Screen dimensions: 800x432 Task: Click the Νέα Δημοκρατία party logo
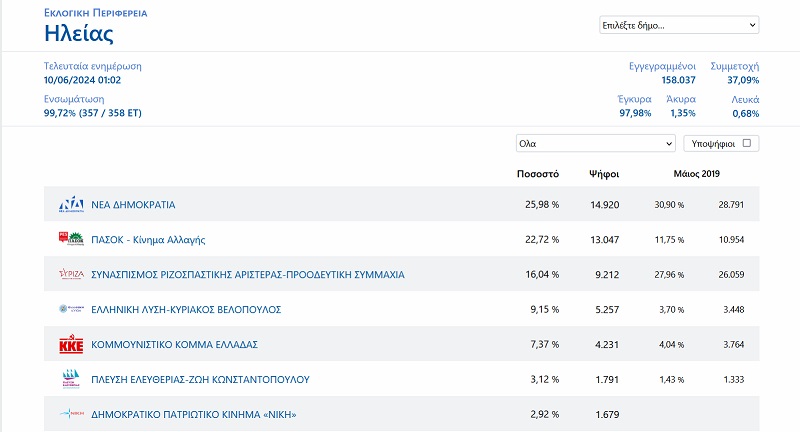click(71, 205)
